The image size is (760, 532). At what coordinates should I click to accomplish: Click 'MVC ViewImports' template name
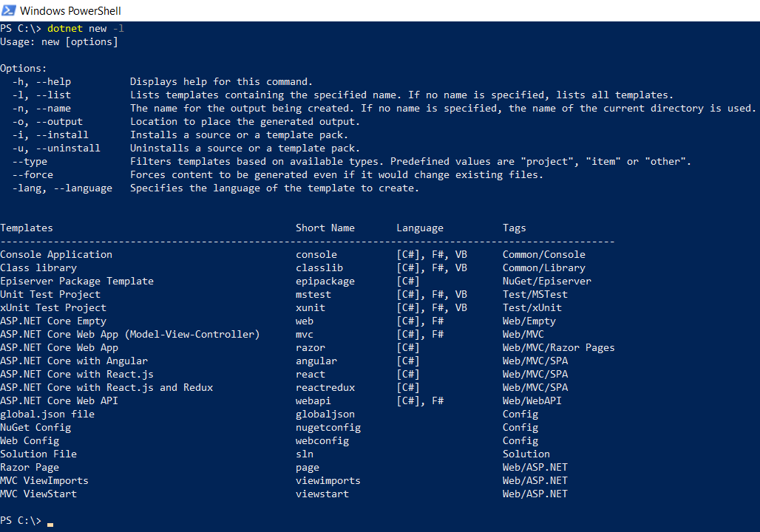point(44,480)
